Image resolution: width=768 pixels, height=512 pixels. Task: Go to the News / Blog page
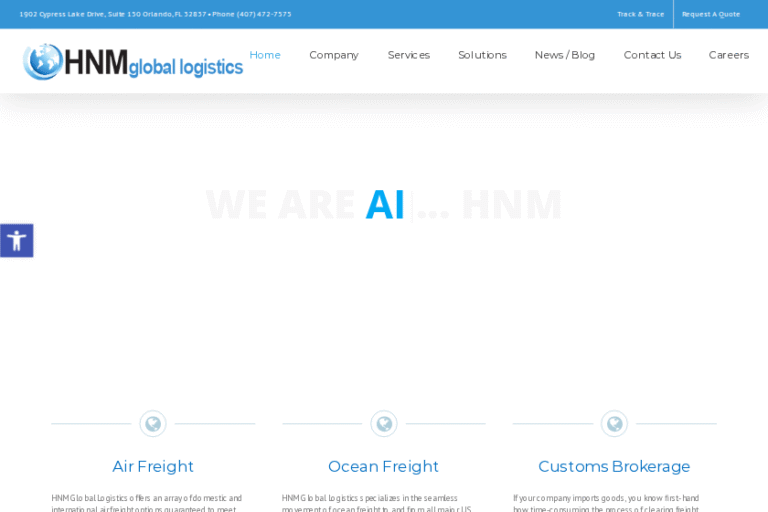click(565, 55)
